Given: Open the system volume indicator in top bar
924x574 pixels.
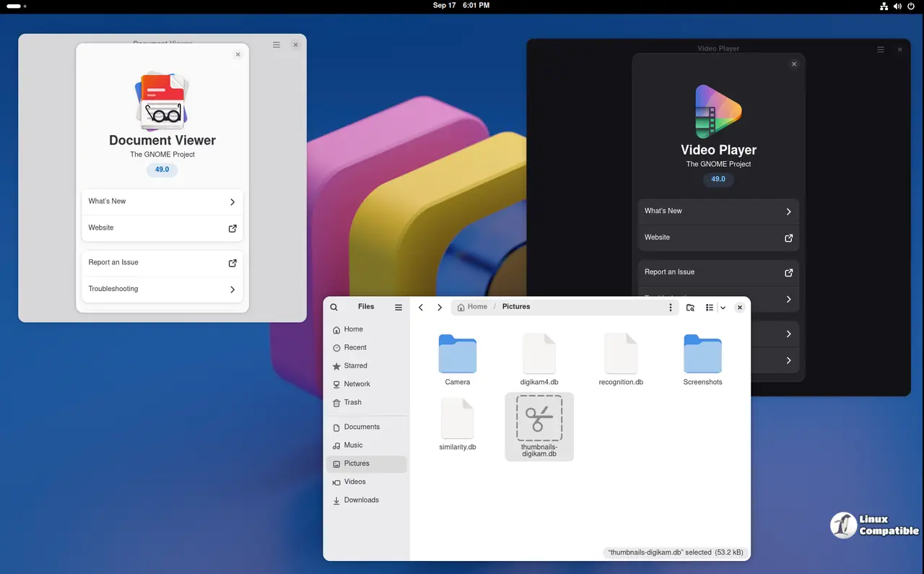Looking at the screenshot, I should click(897, 6).
